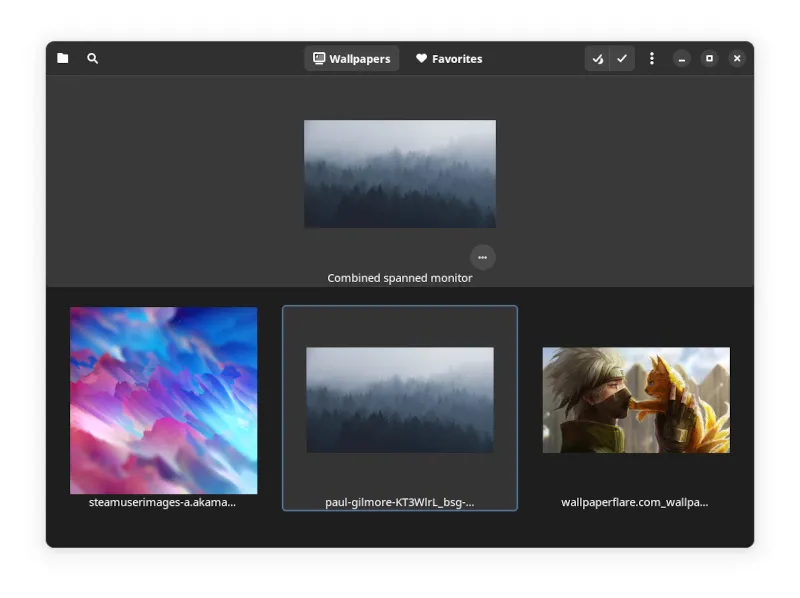Open the three-dot main menu
Screen dimensions: 800x598
pos(652,59)
